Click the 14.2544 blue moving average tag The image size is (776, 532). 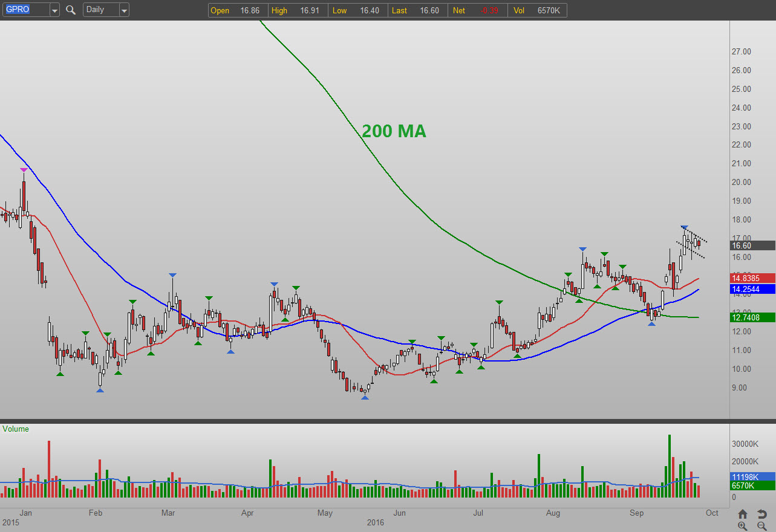click(x=752, y=289)
